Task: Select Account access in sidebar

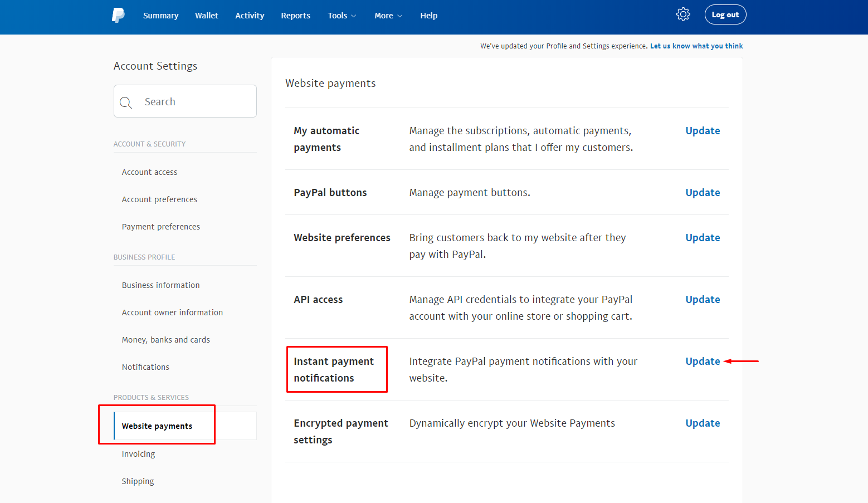Action: click(x=149, y=172)
